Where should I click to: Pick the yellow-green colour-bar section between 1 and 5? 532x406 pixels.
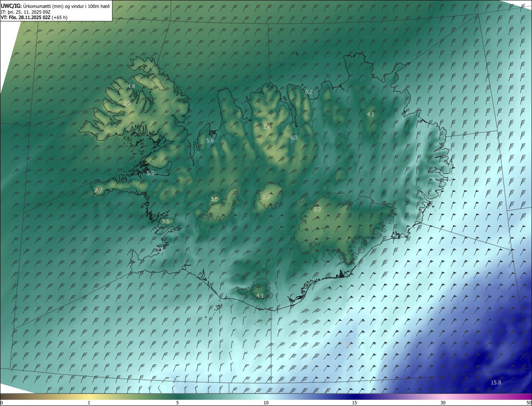(x=133, y=396)
